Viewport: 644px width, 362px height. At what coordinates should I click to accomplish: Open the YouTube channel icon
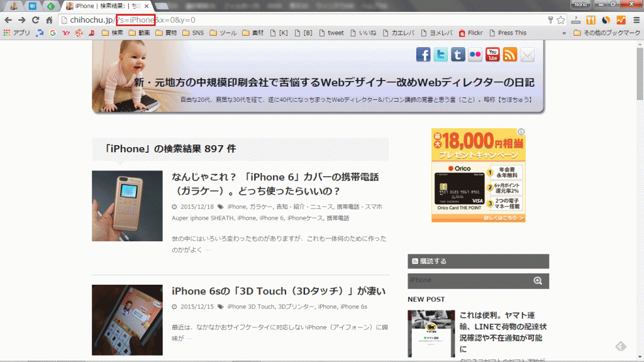pyautogui.click(x=492, y=55)
